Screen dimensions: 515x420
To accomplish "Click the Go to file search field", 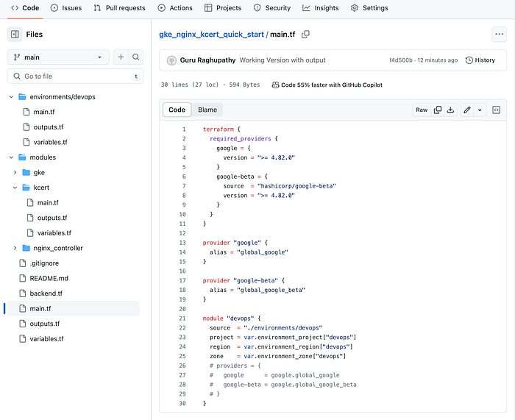I will (75, 76).
